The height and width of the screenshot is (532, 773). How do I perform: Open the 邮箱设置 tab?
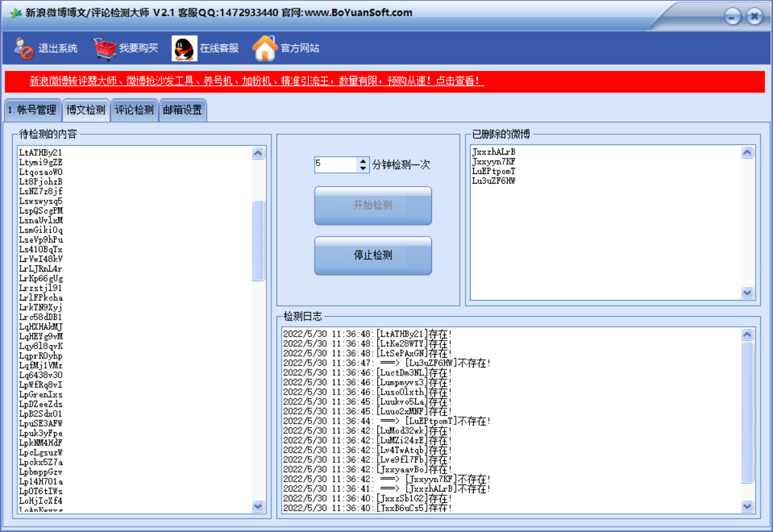click(182, 110)
